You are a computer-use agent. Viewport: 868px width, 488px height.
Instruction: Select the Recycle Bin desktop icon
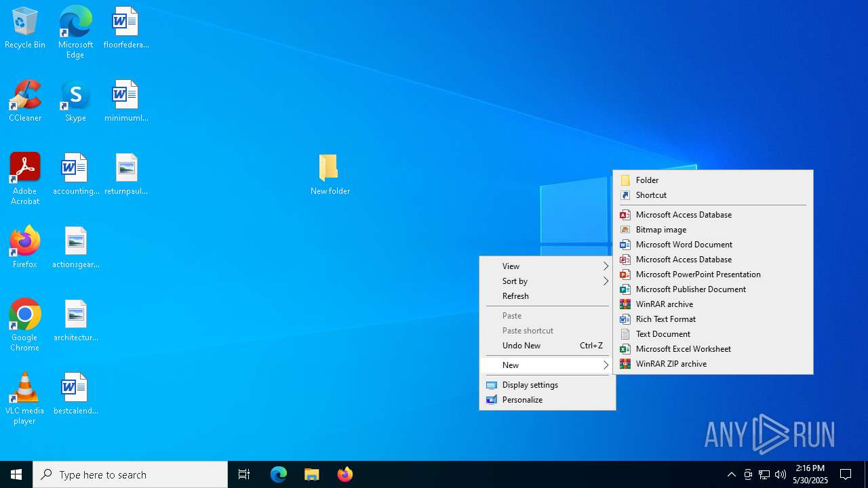[25, 28]
